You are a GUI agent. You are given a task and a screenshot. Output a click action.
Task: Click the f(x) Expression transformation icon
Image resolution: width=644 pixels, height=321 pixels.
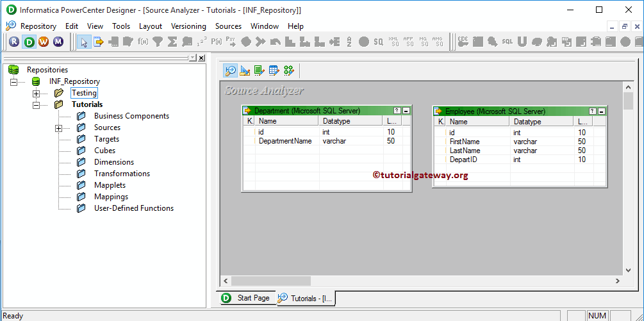[143, 42]
